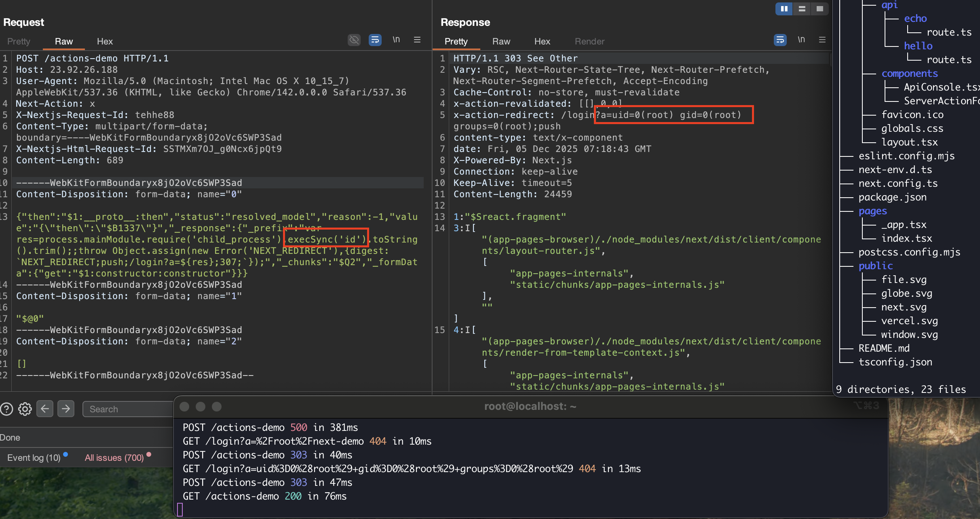Select the single pane layout icon
This screenshot has width=980, height=519.
point(819,8)
